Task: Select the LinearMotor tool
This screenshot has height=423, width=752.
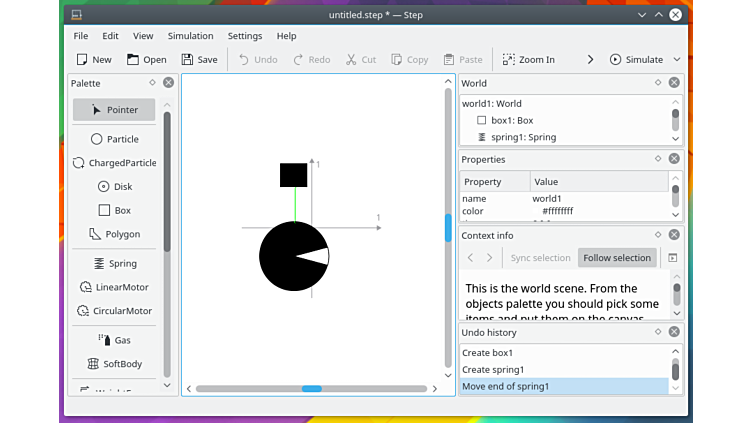Action: click(114, 287)
